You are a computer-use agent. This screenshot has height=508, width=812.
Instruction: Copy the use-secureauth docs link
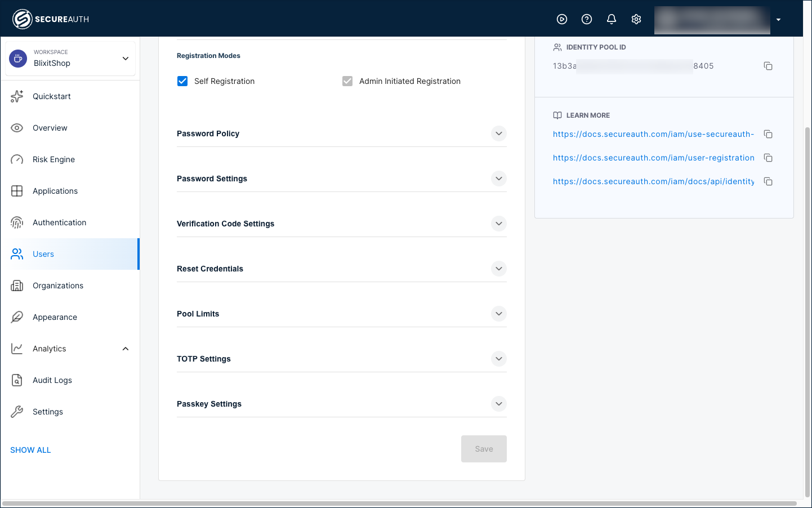tap(768, 134)
